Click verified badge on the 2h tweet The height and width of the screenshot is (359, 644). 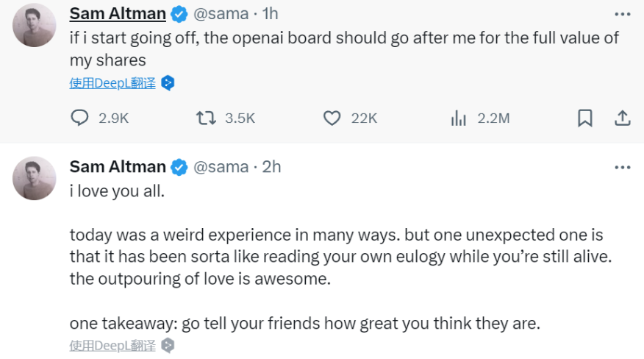pos(179,167)
